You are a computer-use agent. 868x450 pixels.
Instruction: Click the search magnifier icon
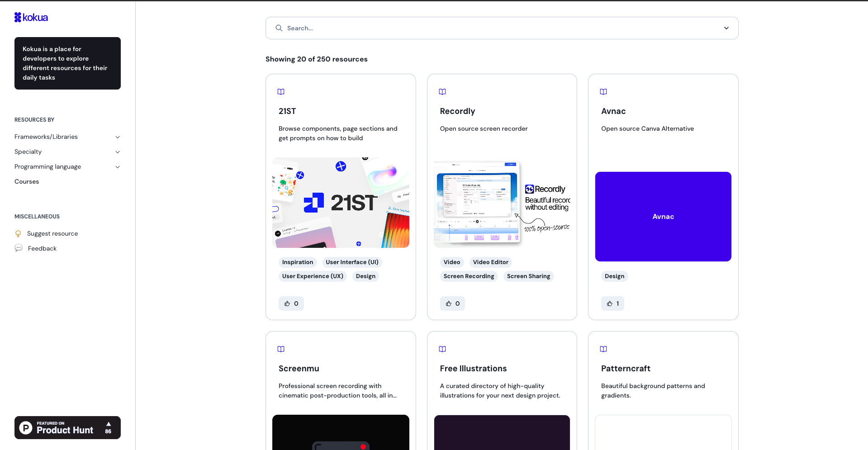tap(279, 28)
